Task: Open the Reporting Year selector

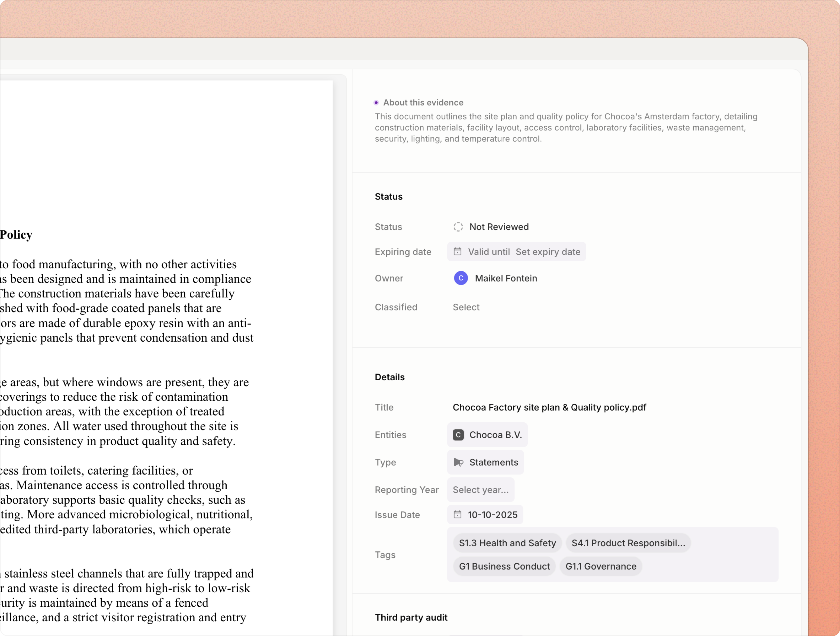Action: 480,490
